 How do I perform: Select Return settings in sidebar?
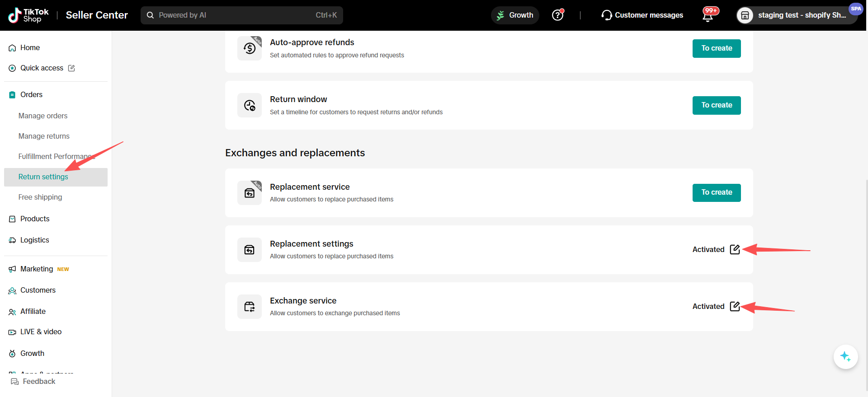click(x=56, y=177)
